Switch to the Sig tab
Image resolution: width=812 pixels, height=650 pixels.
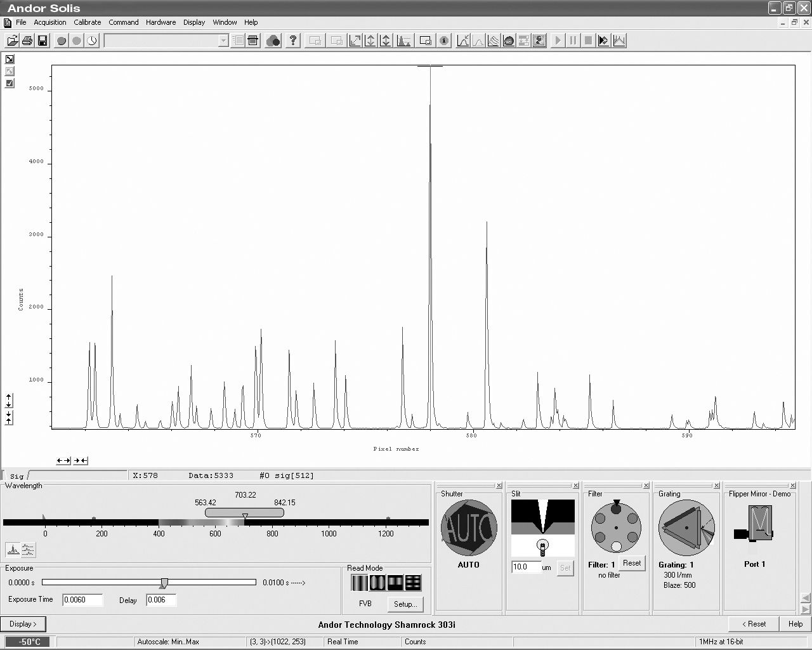pos(16,475)
